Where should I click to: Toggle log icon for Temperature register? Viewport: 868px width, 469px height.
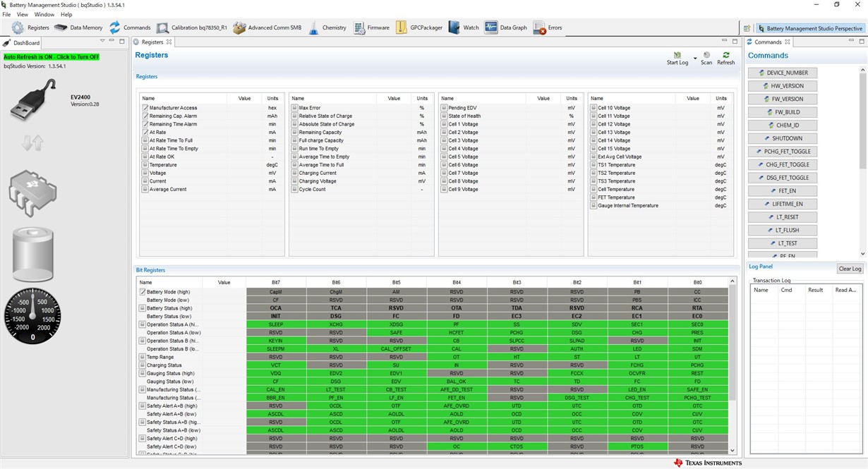click(145, 165)
